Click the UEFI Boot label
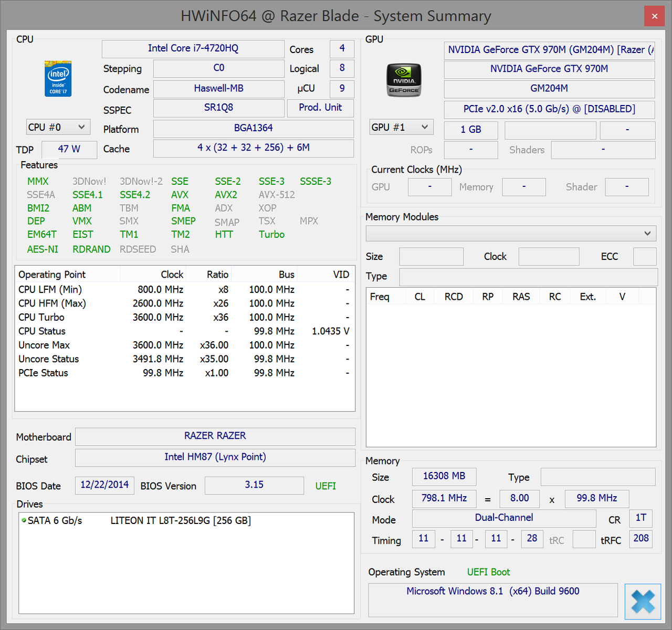The image size is (672, 630). [x=488, y=572]
